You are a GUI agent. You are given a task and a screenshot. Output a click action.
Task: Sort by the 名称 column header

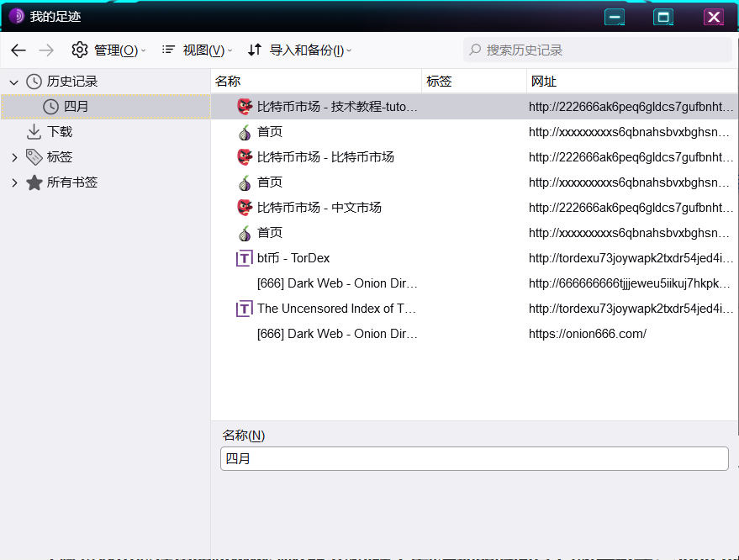pos(316,81)
